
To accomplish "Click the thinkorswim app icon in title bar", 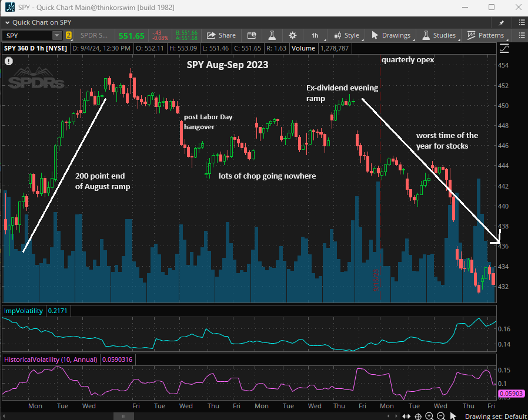I will 10,7.
